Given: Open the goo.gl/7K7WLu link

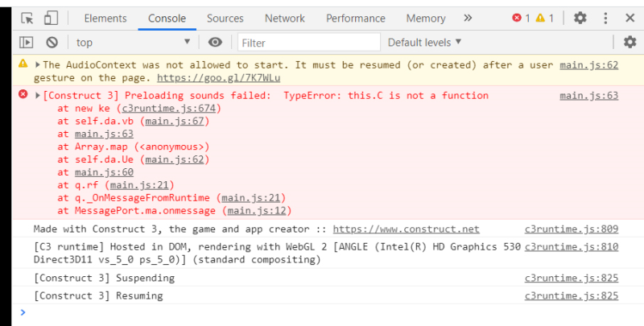Looking at the screenshot, I should point(218,78).
